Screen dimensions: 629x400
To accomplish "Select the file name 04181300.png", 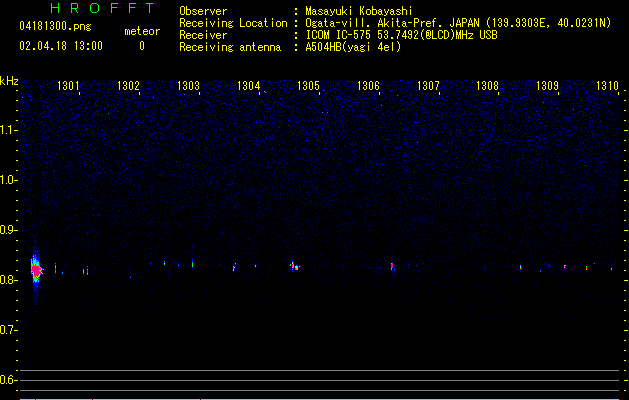I will 55,27.
